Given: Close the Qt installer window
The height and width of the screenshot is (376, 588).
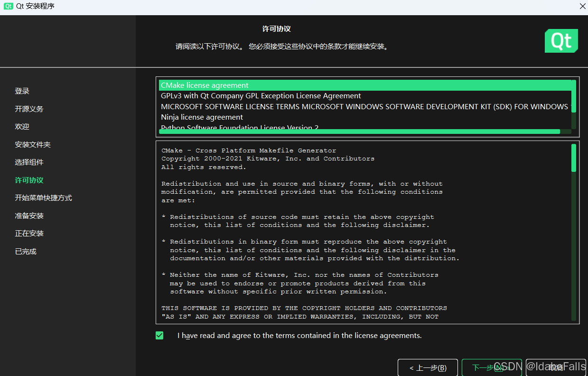Looking at the screenshot, I should [x=582, y=6].
